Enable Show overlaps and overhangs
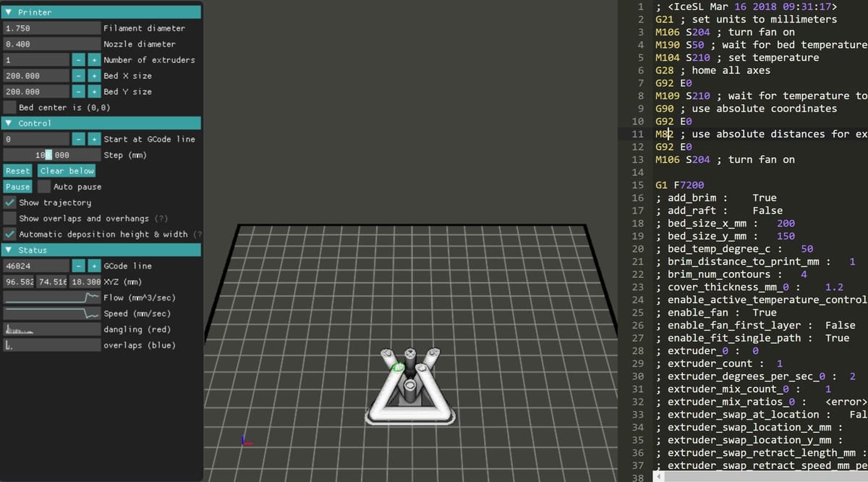The width and height of the screenshot is (868, 482). [x=10, y=219]
